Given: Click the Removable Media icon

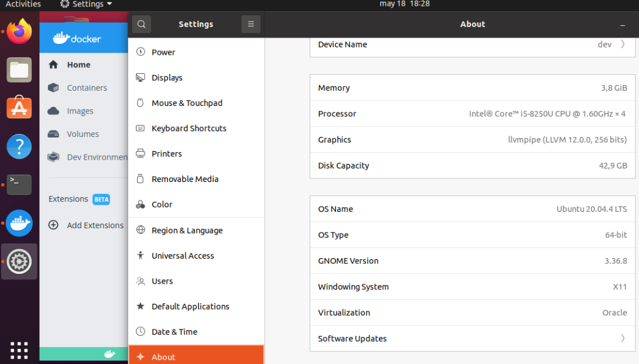Looking at the screenshot, I should [x=141, y=178].
